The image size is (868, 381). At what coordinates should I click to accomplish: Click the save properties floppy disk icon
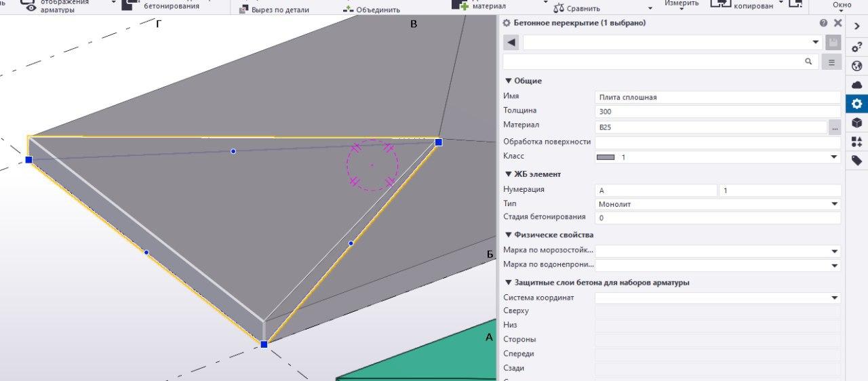pos(833,43)
